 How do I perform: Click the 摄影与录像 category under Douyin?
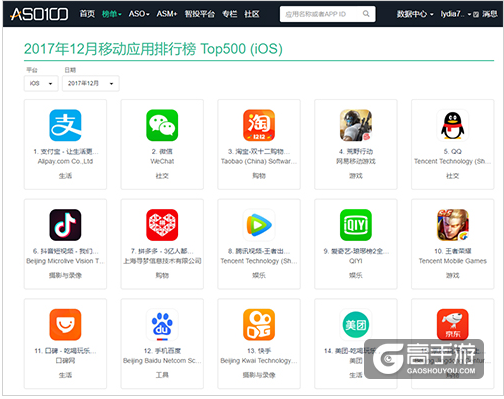point(65,275)
